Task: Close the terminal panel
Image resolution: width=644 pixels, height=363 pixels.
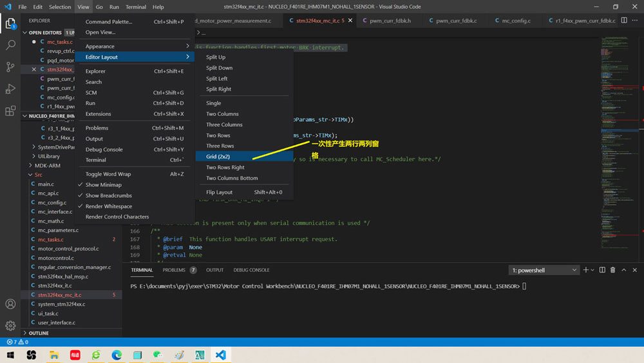Action: (x=634, y=270)
